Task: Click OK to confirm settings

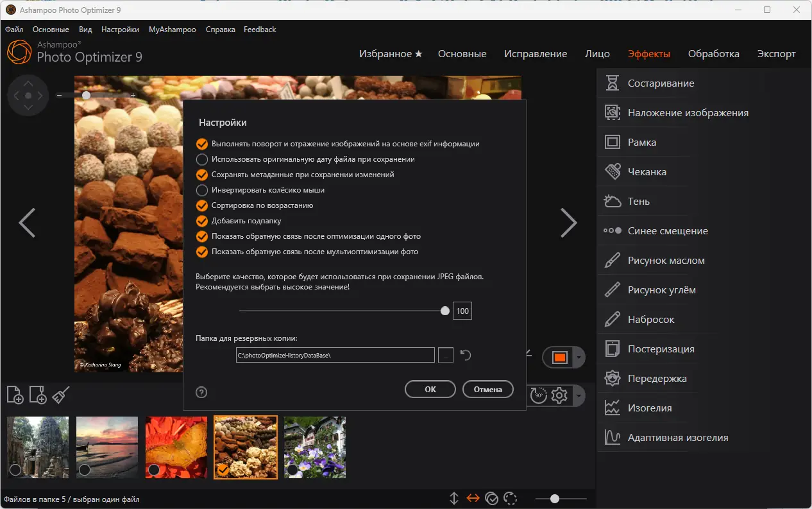Action: pos(430,389)
